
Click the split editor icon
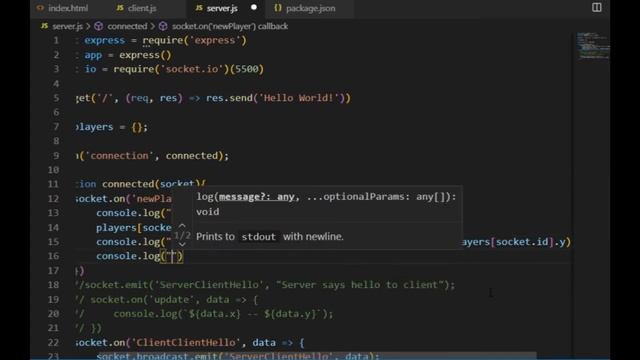click(596, 7)
